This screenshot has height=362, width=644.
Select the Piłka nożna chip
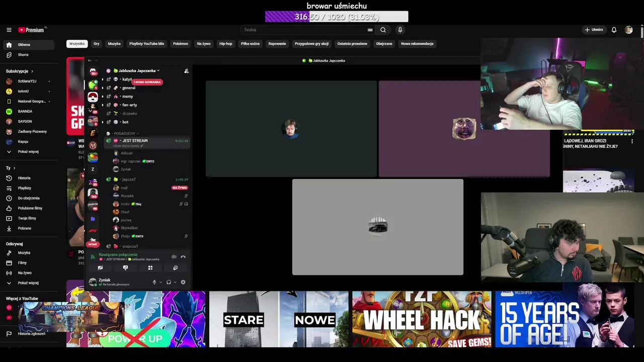click(x=250, y=44)
